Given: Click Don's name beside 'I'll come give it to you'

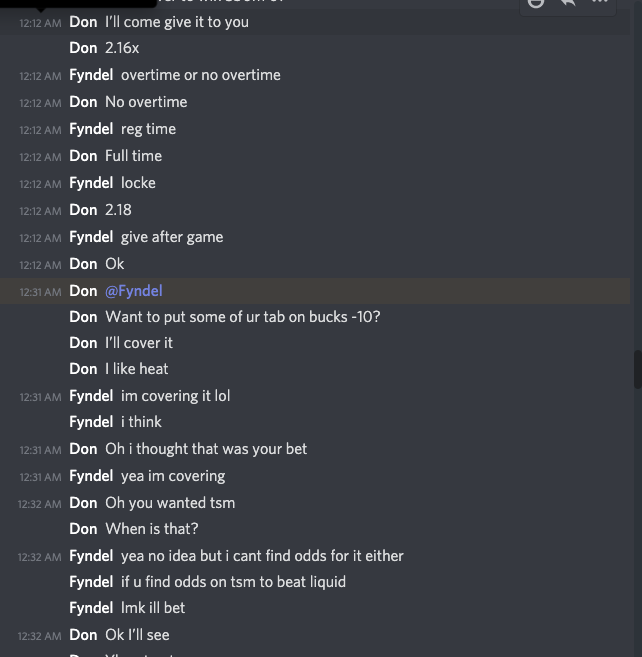Looking at the screenshot, I should tap(83, 21).
